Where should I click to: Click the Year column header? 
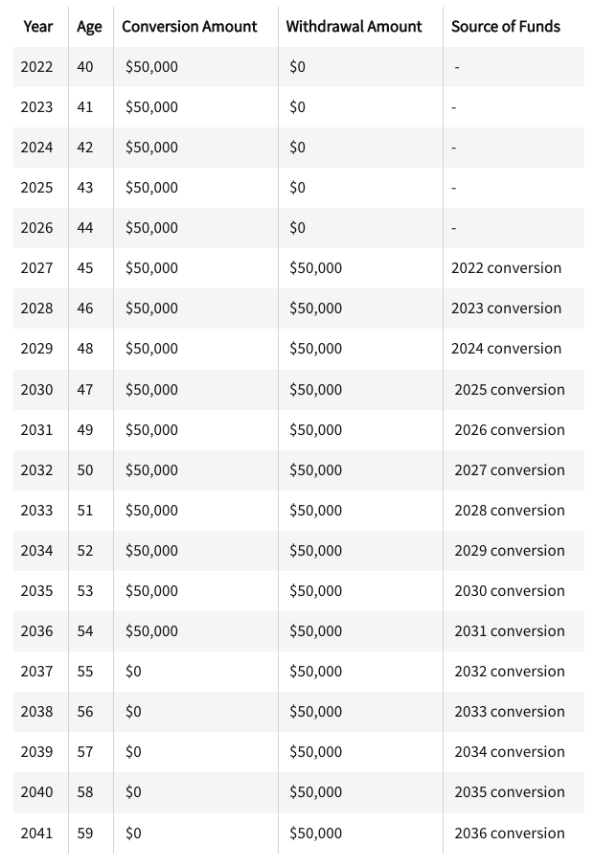click(38, 27)
